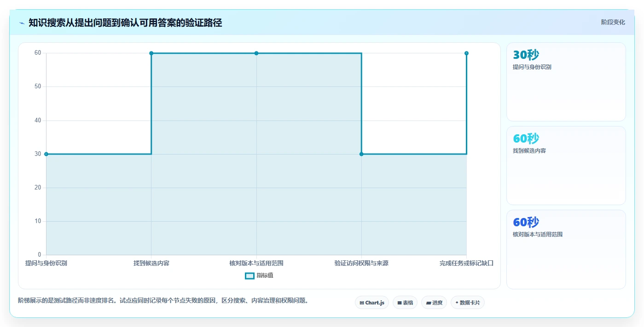Click the footnote text starting 阶梯展示的是测试路径
This screenshot has height=327, width=644.
point(163,301)
